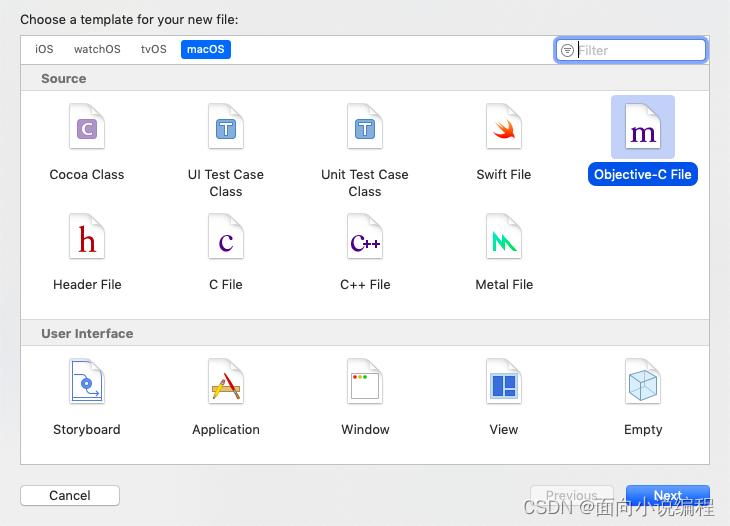The width and height of the screenshot is (730, 526).
Task: Select the Cocoa Class template icon
Action: [87, 127]
